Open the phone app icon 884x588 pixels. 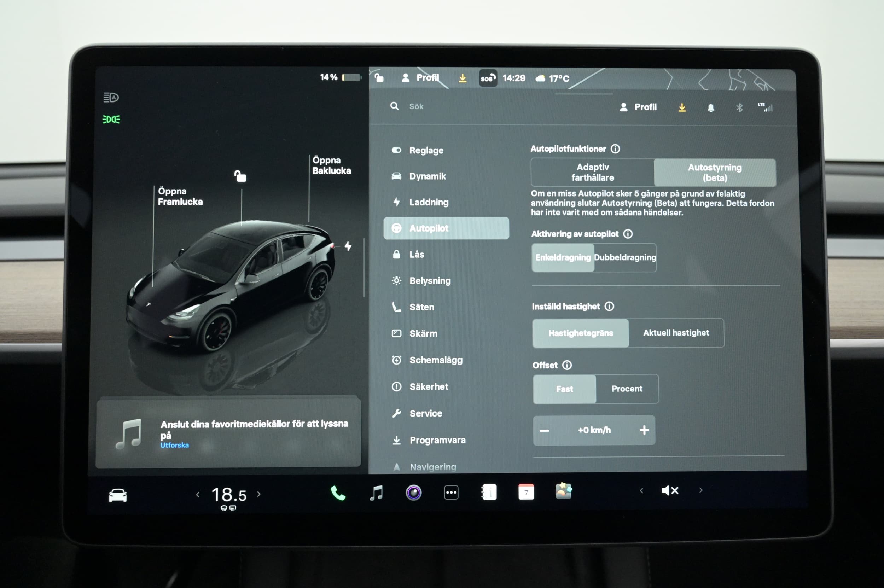pyautogui.click(x=338, y=493)
